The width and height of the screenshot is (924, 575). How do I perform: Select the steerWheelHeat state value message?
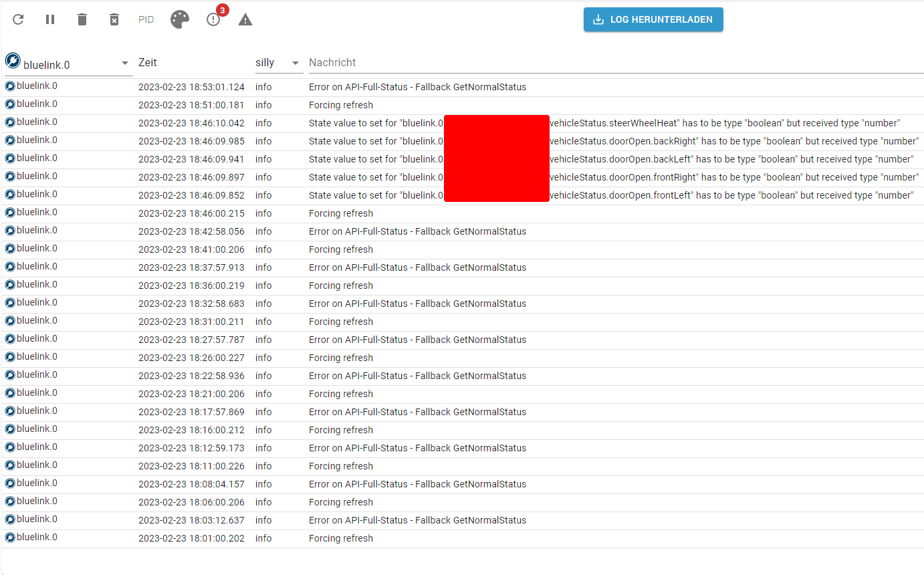click(604, 123)
